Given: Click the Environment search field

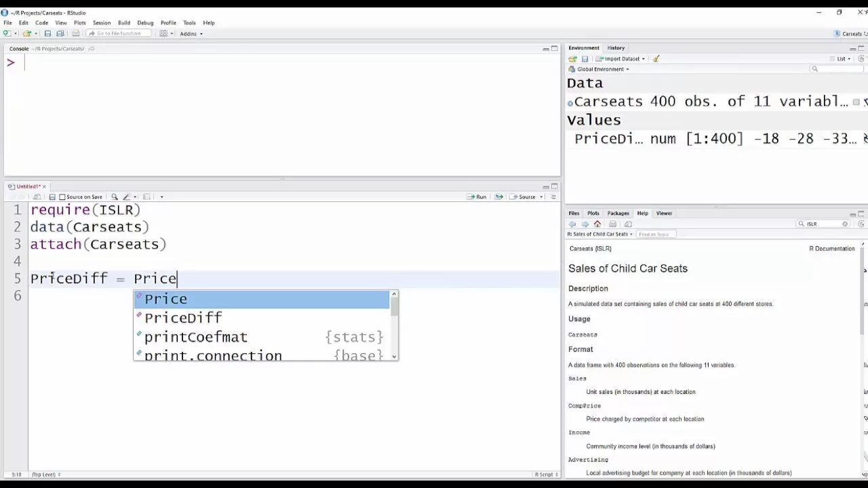Looking at the screenshot, I should point(835,69).
